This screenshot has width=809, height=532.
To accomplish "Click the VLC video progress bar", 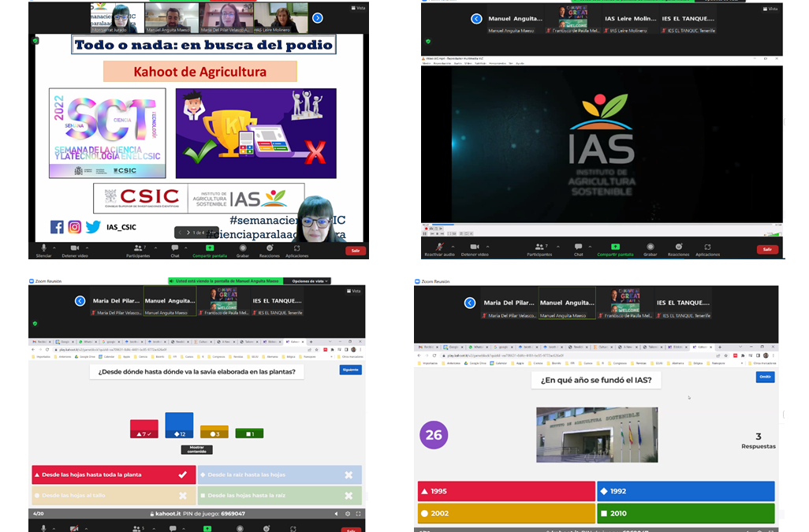I will (602, 225).
